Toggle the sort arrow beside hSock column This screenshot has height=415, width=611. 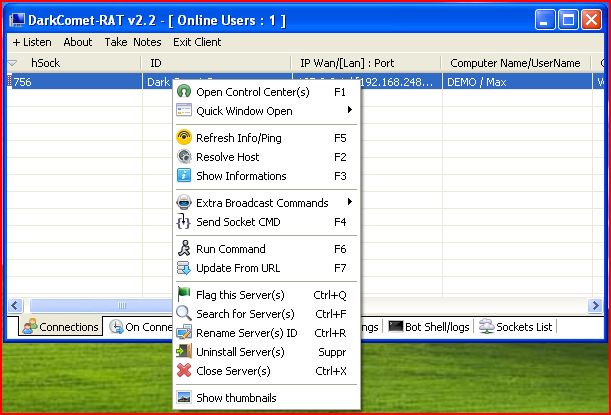13,63
